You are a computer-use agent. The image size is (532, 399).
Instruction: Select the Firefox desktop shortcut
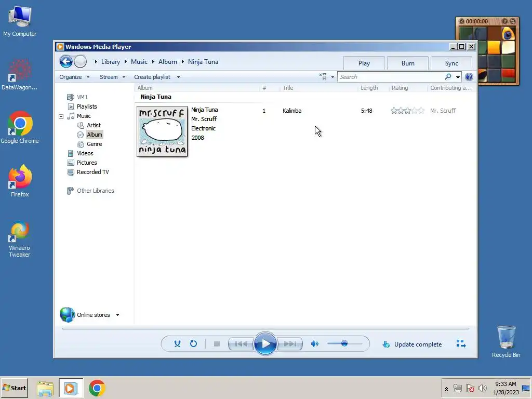pyautogui.click(x=20, y=181)
